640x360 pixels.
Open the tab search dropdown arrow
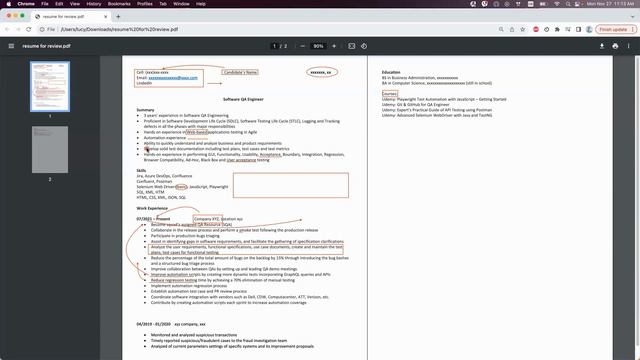pyautogui.click(x=632, y=16)
